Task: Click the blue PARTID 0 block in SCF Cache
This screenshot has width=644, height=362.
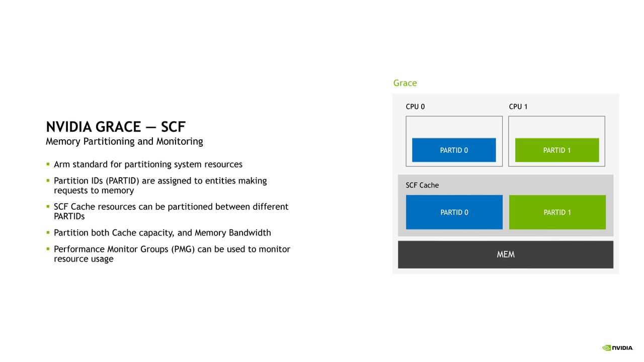Action: coord(454,212)
